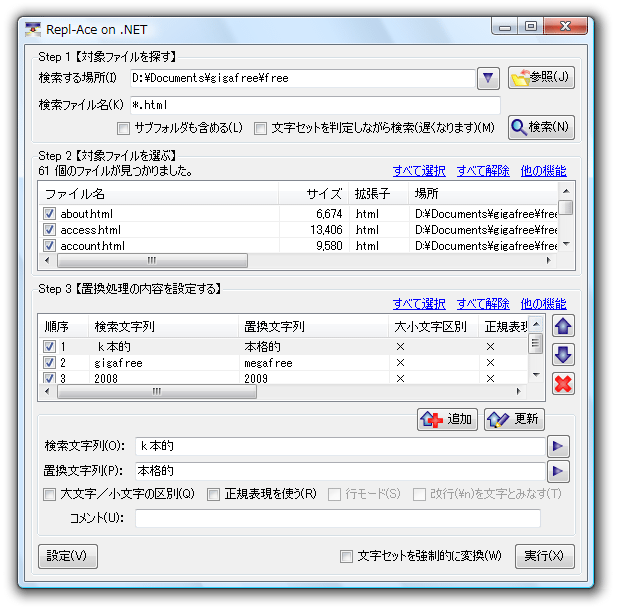The height and width of the screenshot is (611, 617).
Task: Click the 置換文字列 column header
Action: point(314,326)
